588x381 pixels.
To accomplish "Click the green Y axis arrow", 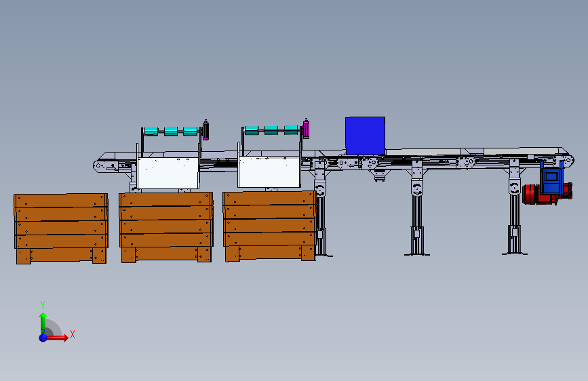I will pyautogui.click(x=43, y=323).
